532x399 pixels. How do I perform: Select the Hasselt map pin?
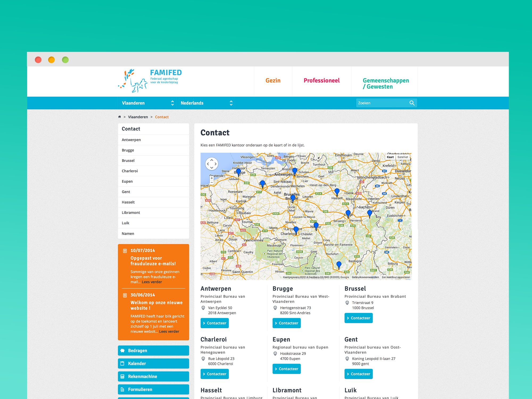(337, 192)
